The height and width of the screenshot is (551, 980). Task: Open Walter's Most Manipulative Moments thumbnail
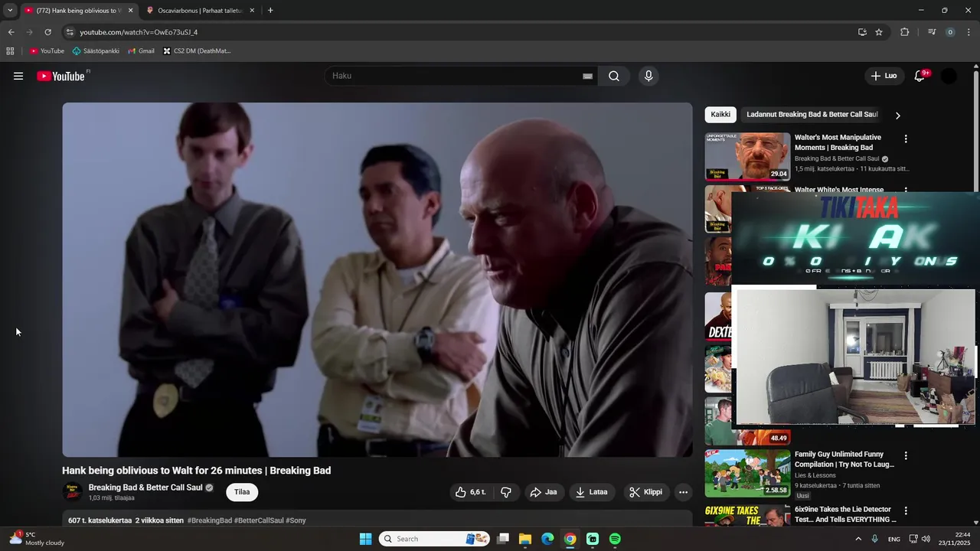[747, 157]
